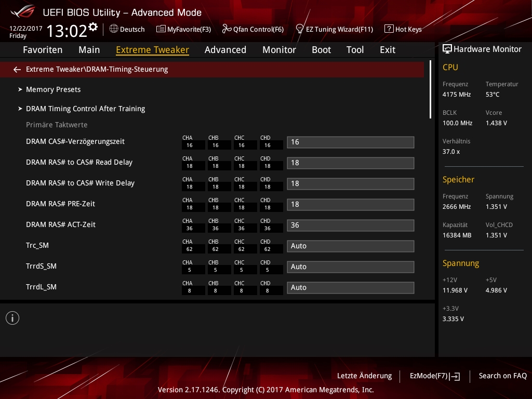This screenshot has width=532, height=399.
Task: Click the Primäre Taktwerte heading
Action: point(57,125)
